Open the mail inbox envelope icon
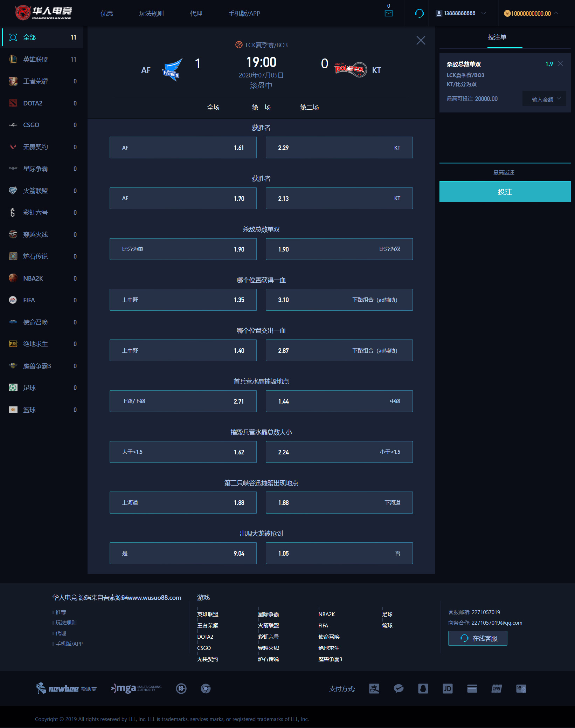This screenshot has height=728, width=575. [x=389, y=13]
